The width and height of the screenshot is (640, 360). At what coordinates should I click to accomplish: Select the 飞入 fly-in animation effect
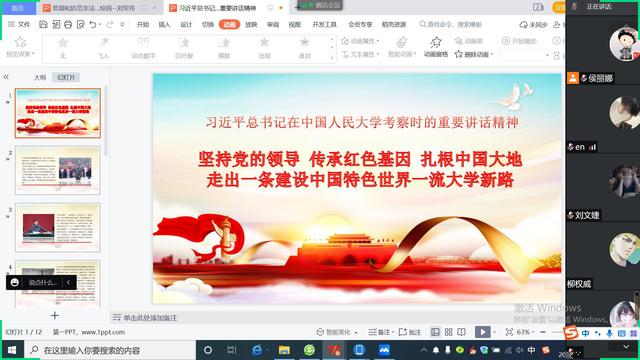click(104, 48)
